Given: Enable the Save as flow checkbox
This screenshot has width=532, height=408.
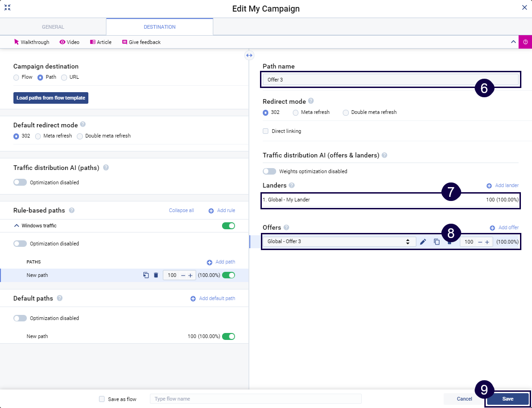Looking at the screenshot, I should (x=102, y=399).
